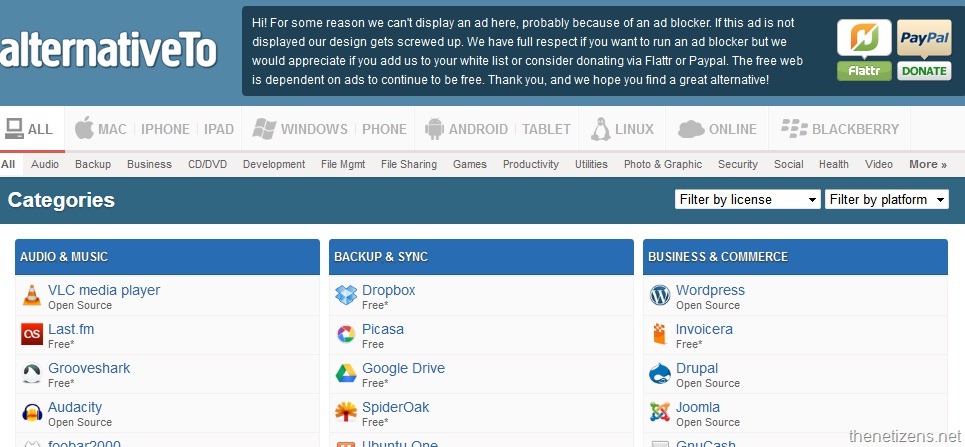965x447 pixels.
Task: Click the Flattr button
Action: pyautogui.click(x=864, y=50)
